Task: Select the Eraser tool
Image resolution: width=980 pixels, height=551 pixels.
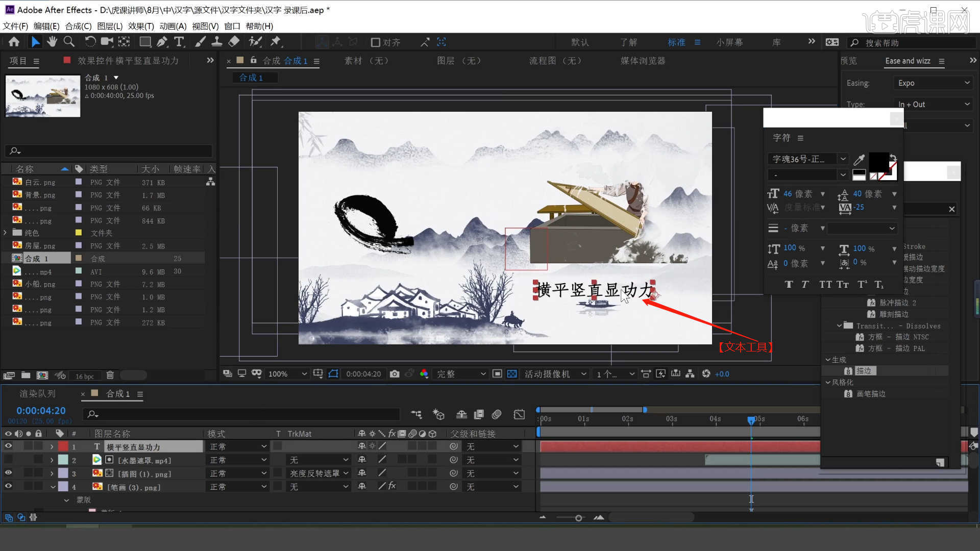Action: click(x=234, y=42)
